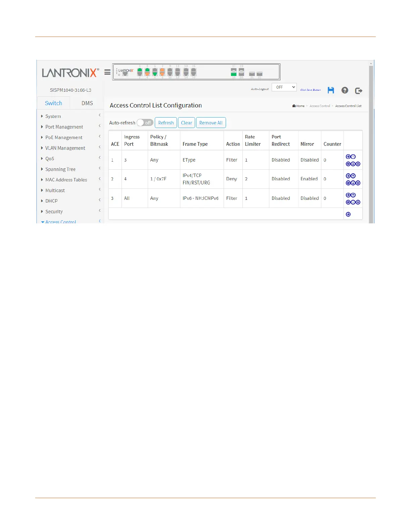Click the Clear button
The image size is (411, 532).
tap(186, 123)
